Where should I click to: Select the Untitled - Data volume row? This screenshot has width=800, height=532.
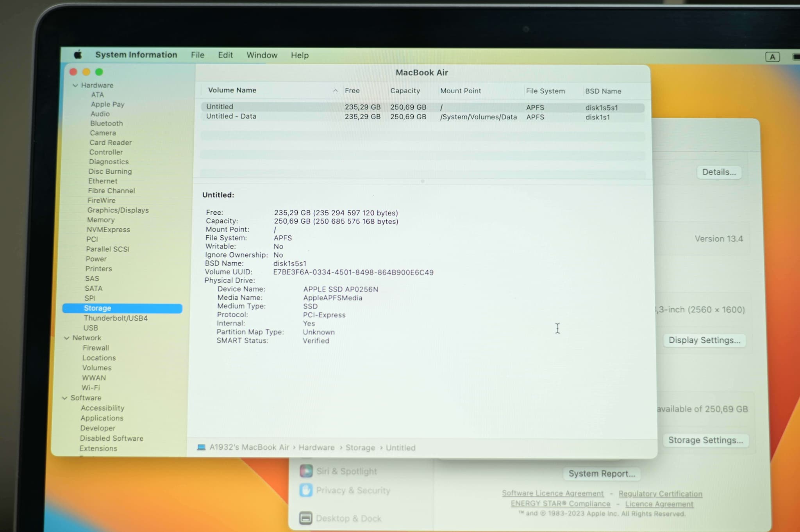tap(423, 117)
